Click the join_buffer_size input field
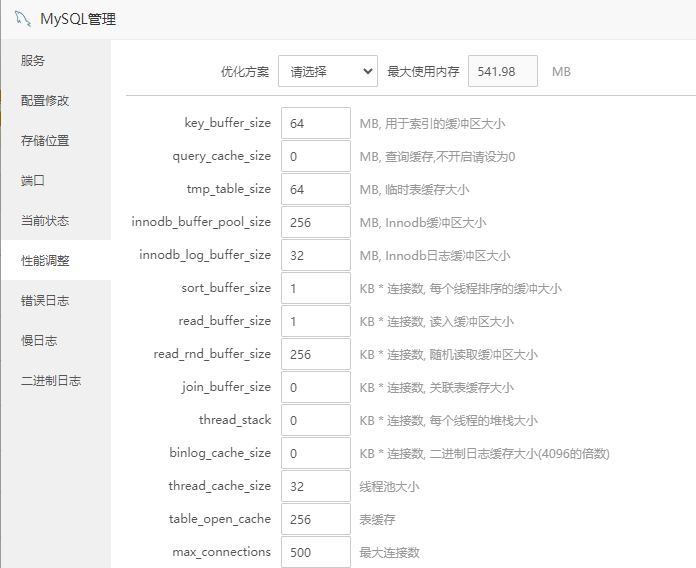This screenshot has height=568, width=696. tap(316, 387)
